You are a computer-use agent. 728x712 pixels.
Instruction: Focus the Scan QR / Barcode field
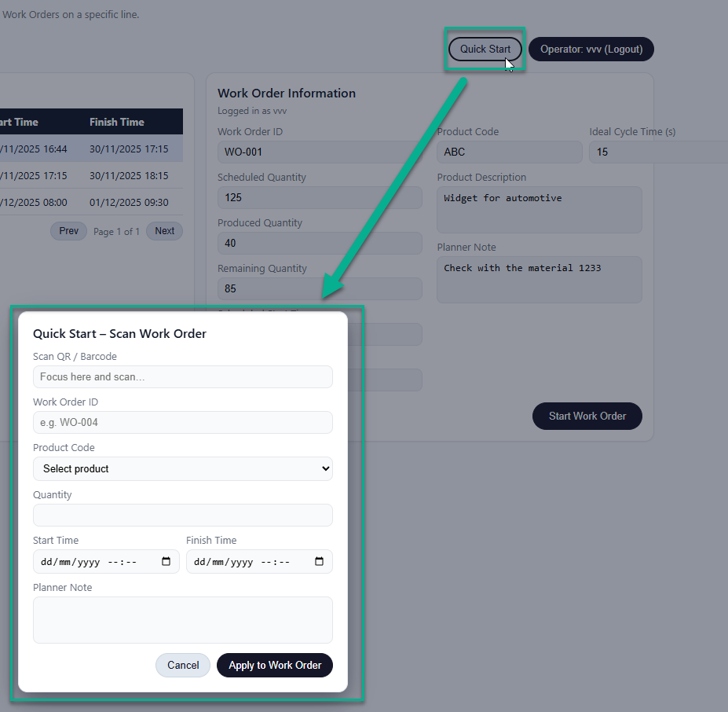(182, 377)
